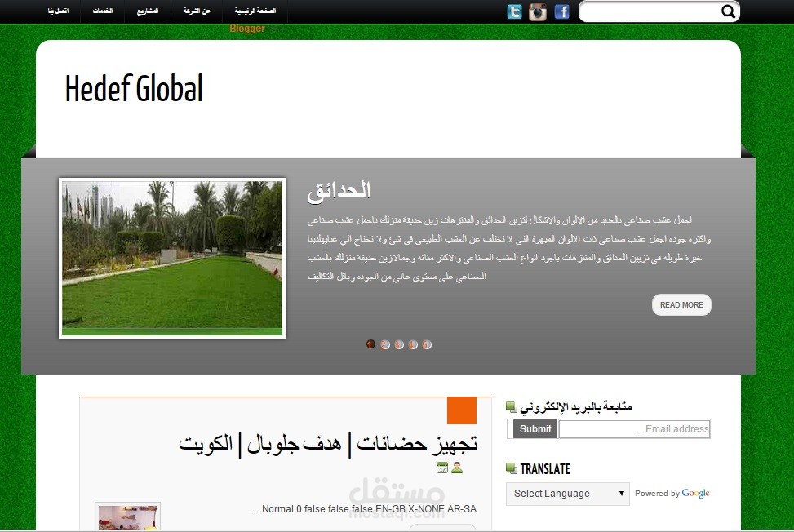Open the site's Twitter page icon
The image size is (794, 532).
[x=514, y=11]
